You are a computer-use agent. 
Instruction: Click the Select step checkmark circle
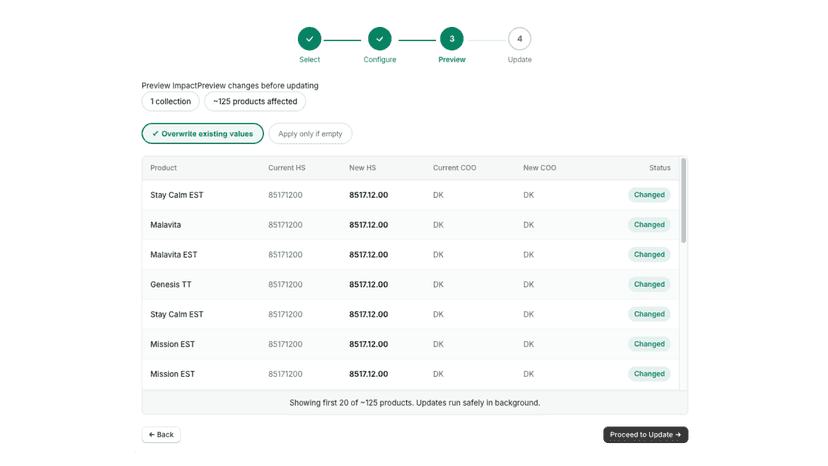tap(309, 39)
